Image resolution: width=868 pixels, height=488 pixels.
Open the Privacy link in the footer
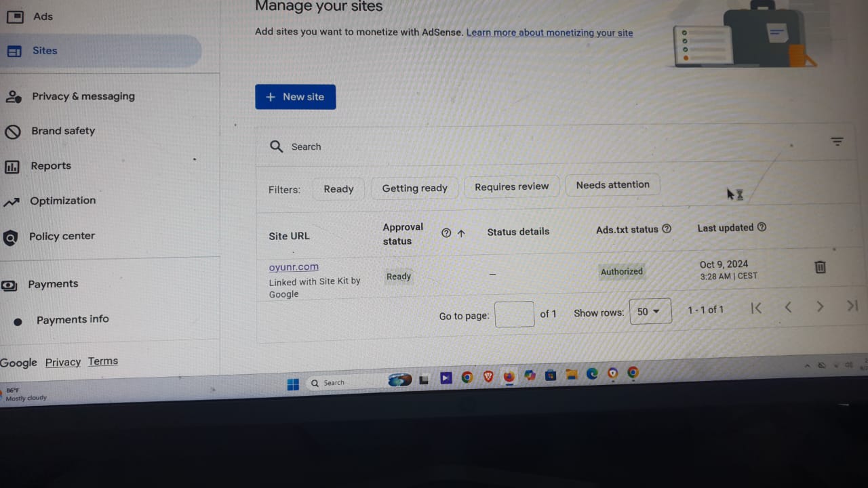click(63, 363)
